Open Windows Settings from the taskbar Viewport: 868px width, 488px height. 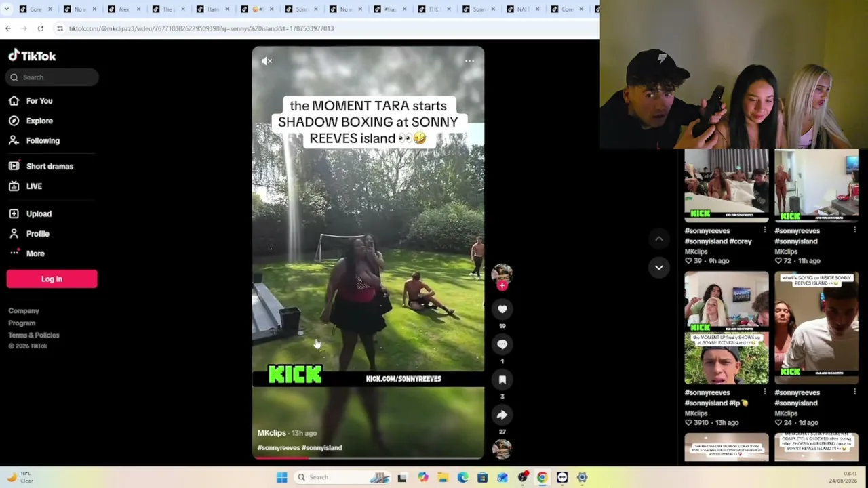click(582, 477)
